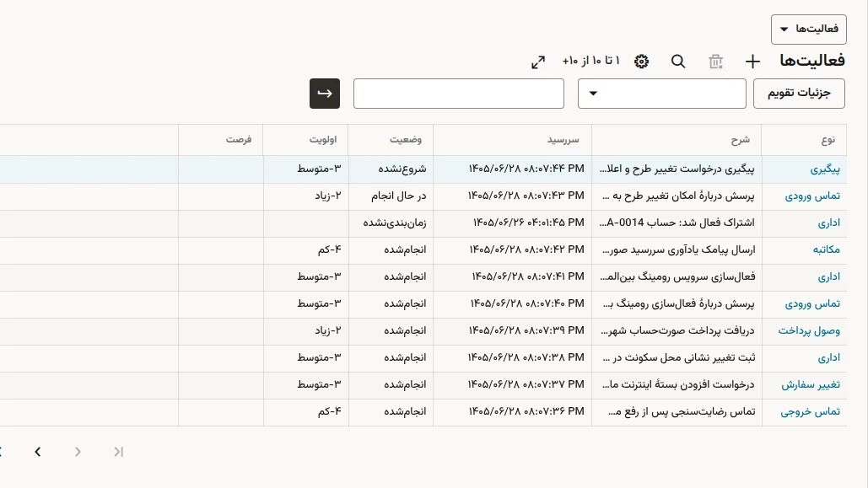Expand the list with the expand arrows icon

tap(538, 62)
